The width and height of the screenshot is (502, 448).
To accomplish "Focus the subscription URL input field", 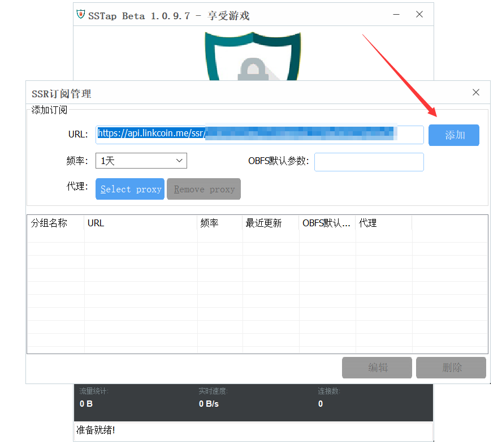I will pos(259,135).
